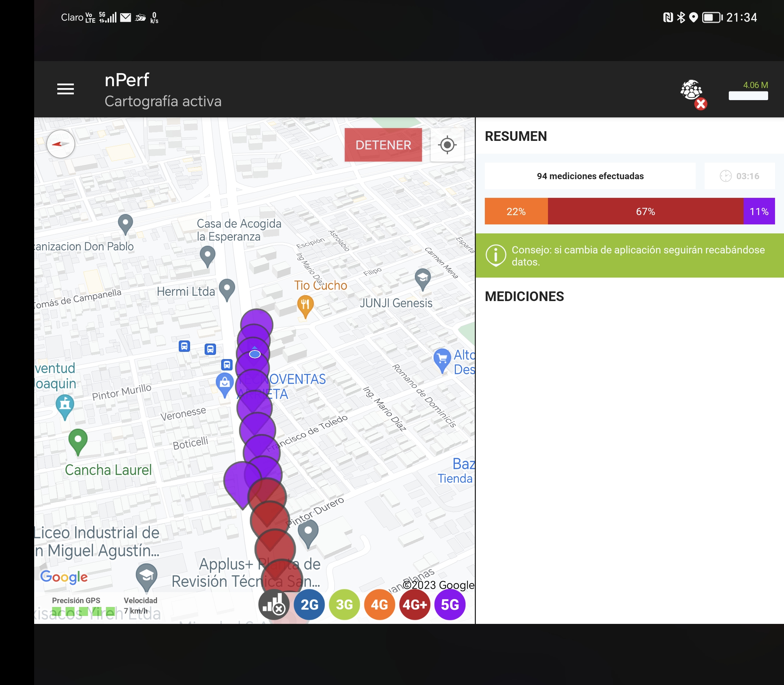Image resolution: width=784 pixels, height=685 pixels.
Task: Open the hamburger navigation menu
Action: [x=65, y=89]
